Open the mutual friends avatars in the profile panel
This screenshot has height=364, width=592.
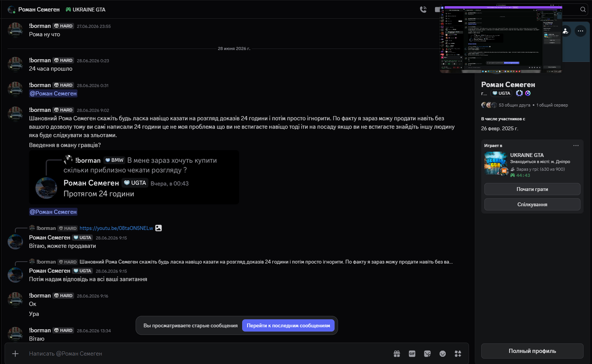[489, 105]
